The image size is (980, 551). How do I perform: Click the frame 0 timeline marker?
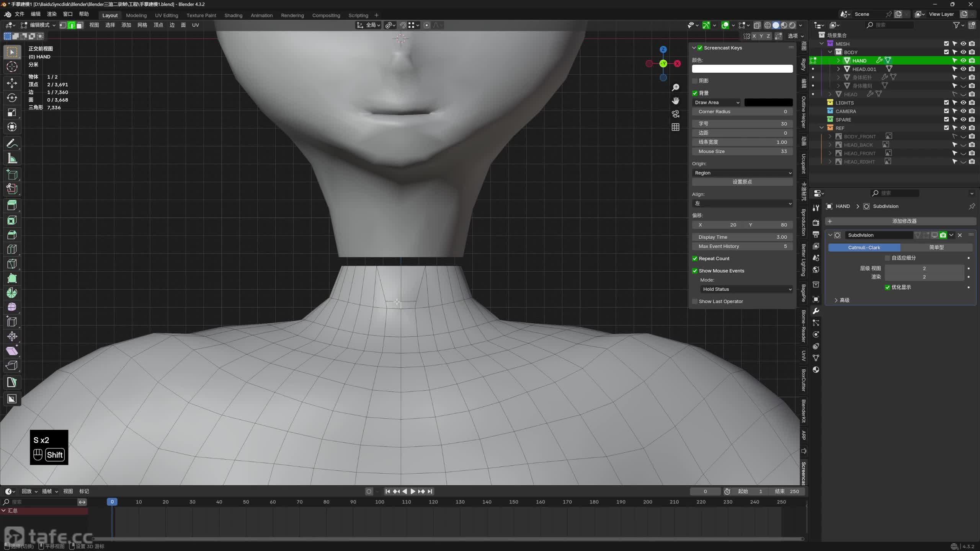(112, 502)
